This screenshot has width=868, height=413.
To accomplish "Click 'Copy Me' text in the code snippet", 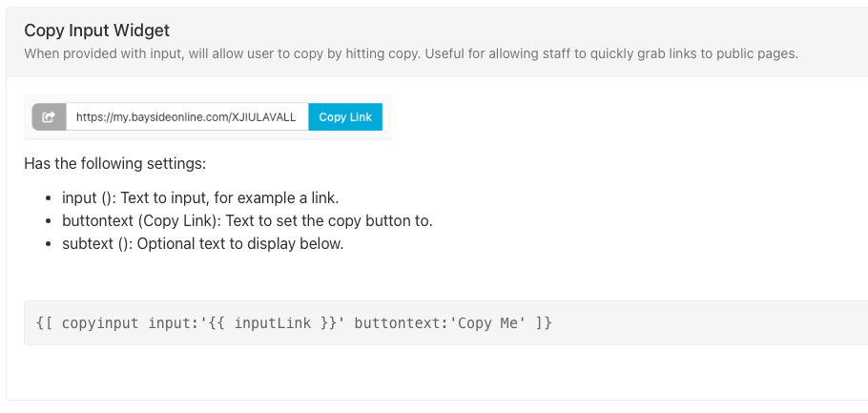I will 487,322.
